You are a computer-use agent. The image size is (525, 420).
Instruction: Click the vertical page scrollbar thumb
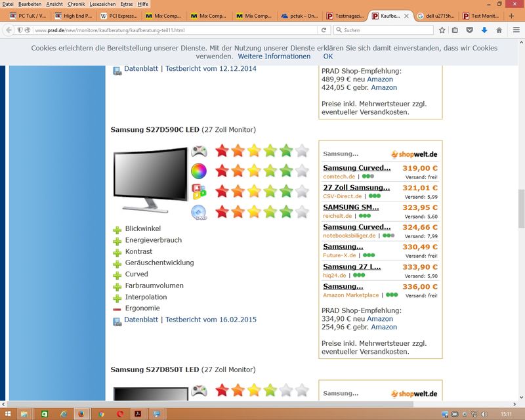pyautogui.click(x=521, y=208)
